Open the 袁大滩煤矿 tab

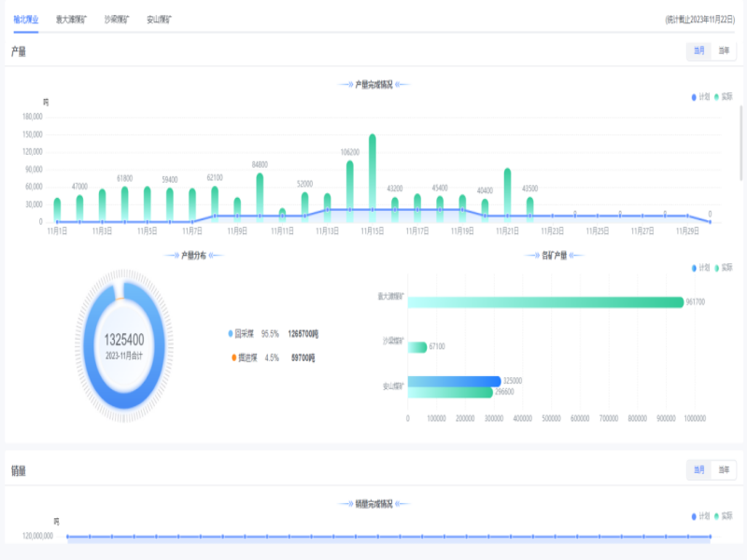[71, 19]
